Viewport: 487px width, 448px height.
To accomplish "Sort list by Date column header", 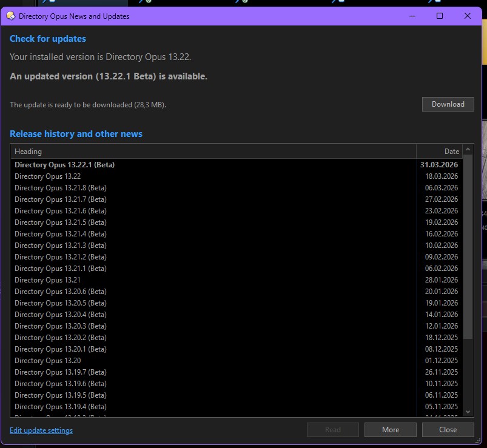I will 438,152.
